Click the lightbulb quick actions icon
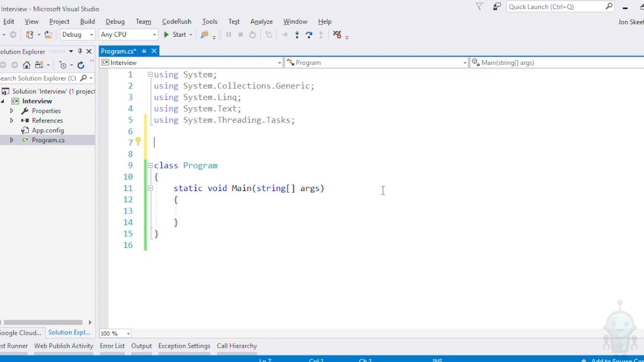The image size is (644, 362). (x=138, y=142)
